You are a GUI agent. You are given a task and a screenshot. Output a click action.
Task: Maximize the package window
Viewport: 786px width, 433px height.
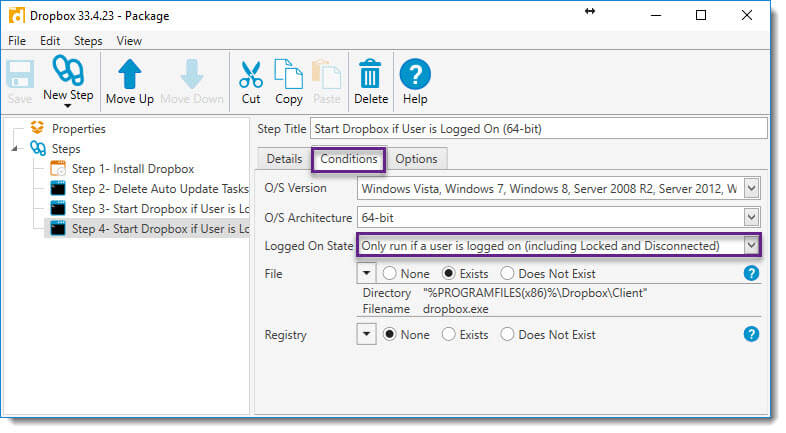pos(701,16)
